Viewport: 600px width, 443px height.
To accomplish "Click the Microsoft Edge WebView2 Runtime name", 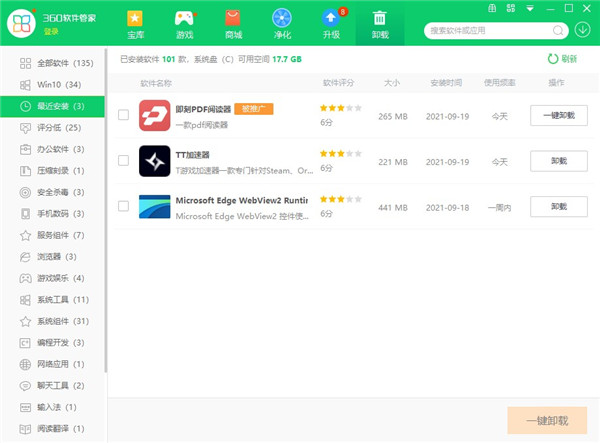I will tap(242, 200).
